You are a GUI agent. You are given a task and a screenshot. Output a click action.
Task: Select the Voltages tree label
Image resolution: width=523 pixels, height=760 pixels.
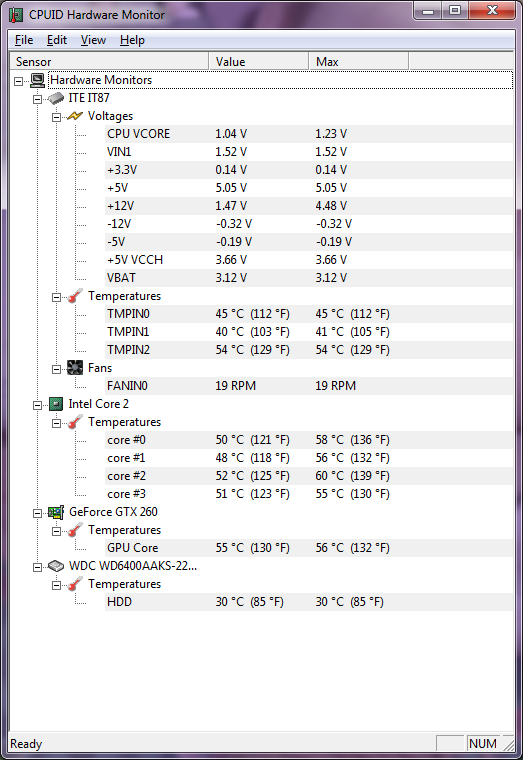pyautogui.click(x=110, y=116)
